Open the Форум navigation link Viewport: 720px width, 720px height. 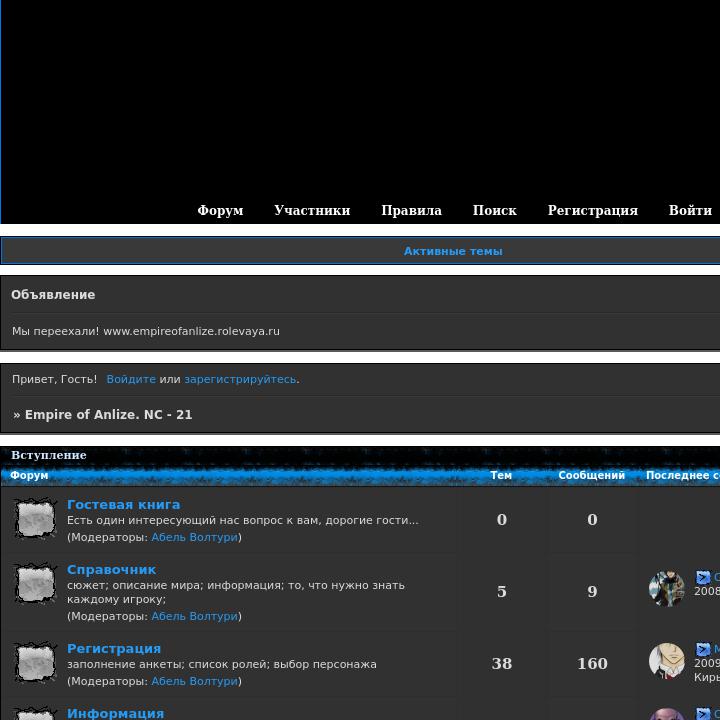(220, 210)
